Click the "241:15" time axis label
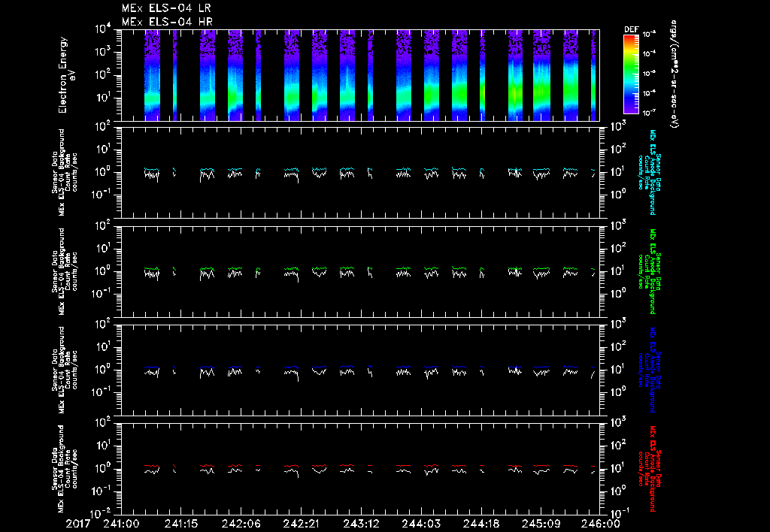 181,524
